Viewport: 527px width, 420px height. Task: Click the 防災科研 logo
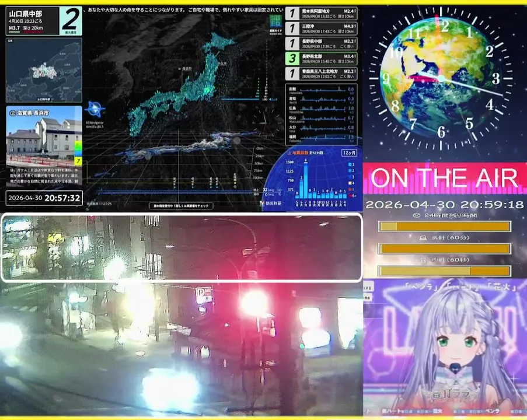[x=271, y=203]
